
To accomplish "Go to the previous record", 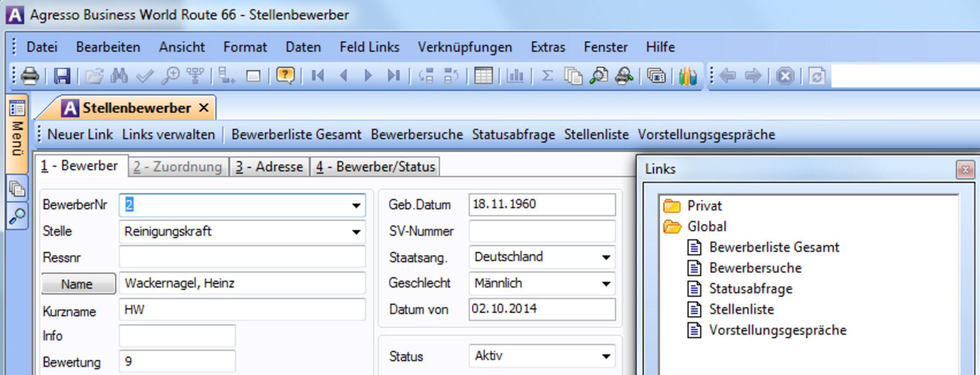I will coord(343,76).
